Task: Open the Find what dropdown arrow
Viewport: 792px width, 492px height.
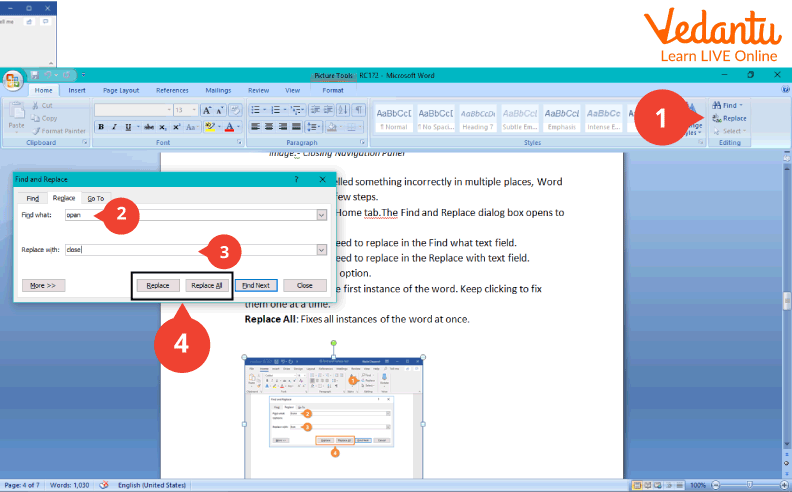Action: point(321,215)
